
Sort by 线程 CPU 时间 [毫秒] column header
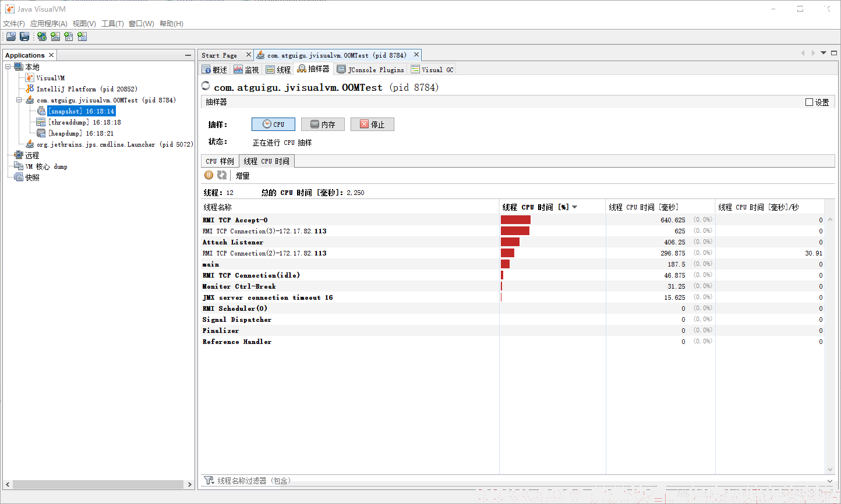[x=660, y=207]
